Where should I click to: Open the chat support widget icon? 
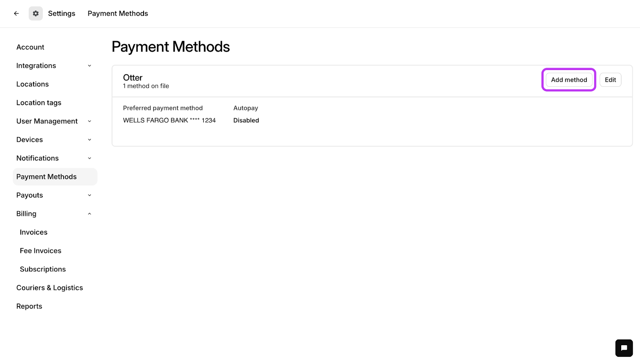click(x=624, y=348)
